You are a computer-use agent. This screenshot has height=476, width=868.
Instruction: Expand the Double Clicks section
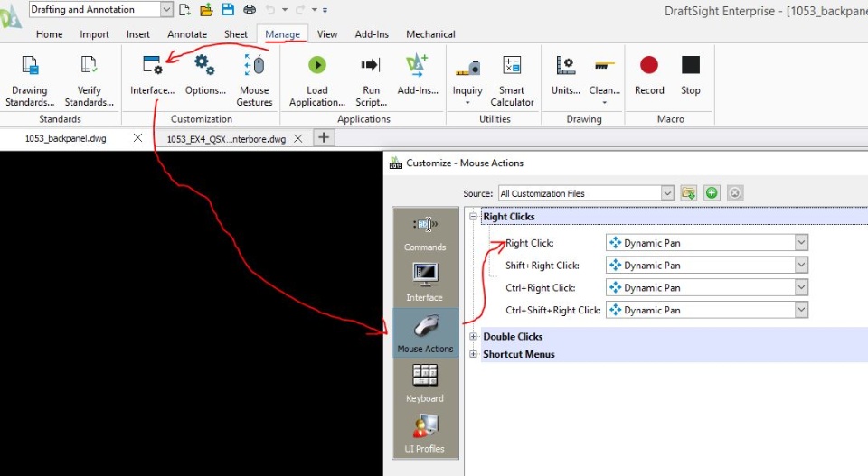[x=473, y=336]
